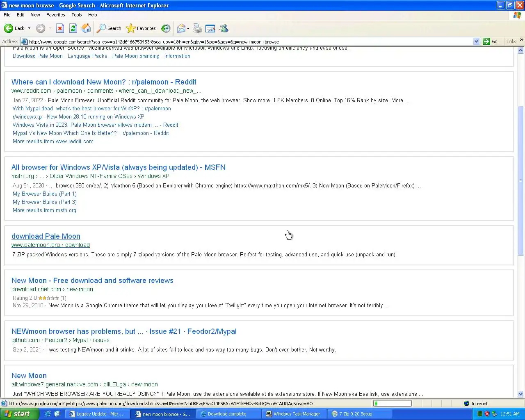Open 'New Moon - Free download and software reviews'
Image resolution: width=525 pixels, height=420 pixels.
(x=92, y=281)
